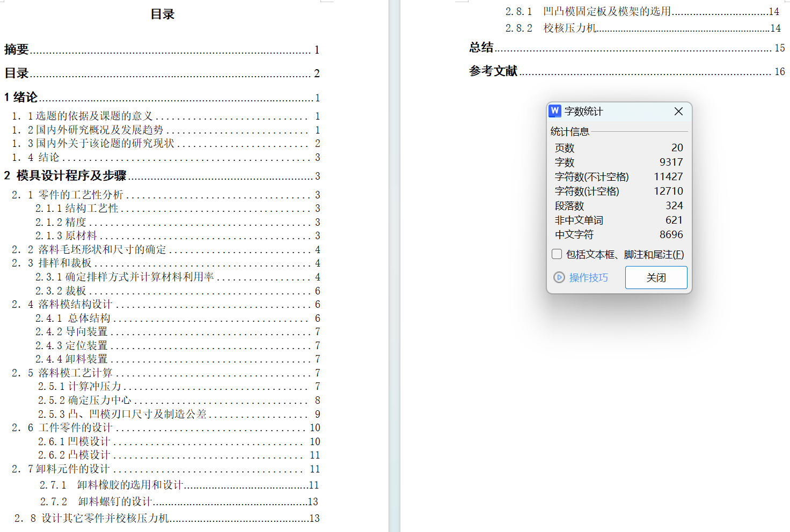The image size is (790, 532).
Task: Click the paragraph count value 324
Action: [x=674, y=205]
